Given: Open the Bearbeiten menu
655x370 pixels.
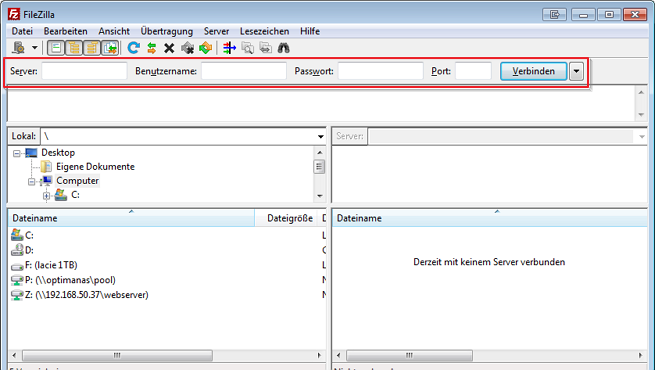Looking at the screenshot, I should click(66, 31).
